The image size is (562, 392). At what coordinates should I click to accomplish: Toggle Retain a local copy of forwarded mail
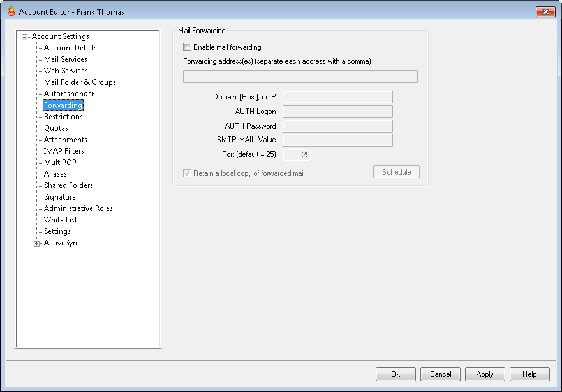tap(187, 173)
